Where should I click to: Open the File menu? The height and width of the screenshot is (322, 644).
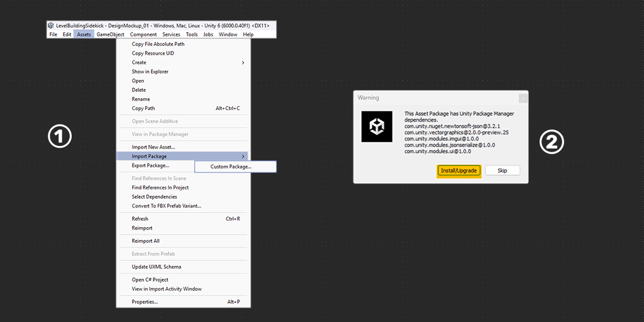pyautogui.click(x=53, y=35)
